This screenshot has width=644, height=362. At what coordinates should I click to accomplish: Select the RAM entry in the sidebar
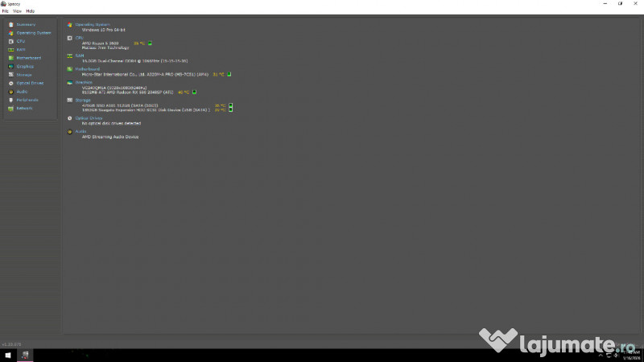coord(21,50)
